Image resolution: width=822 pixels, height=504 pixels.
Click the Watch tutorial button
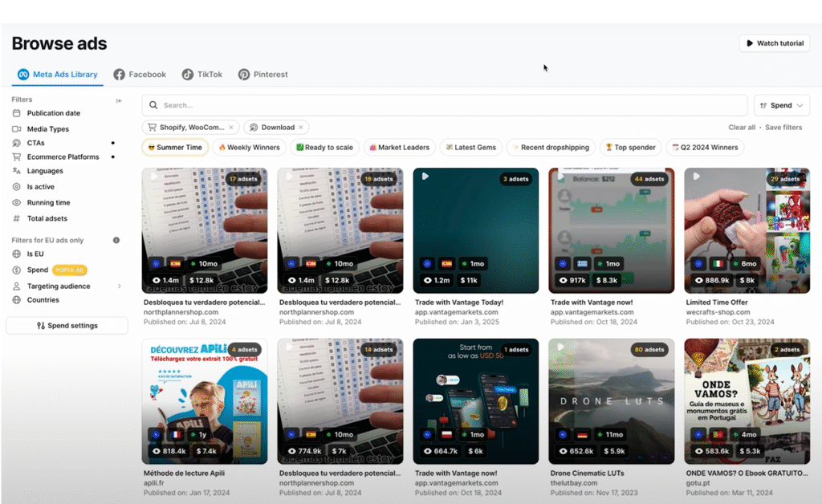(x=775, y=43)
